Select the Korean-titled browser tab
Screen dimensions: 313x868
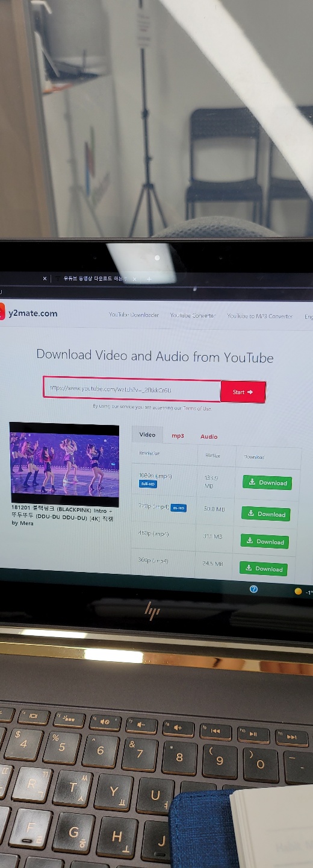click(95, 279)
